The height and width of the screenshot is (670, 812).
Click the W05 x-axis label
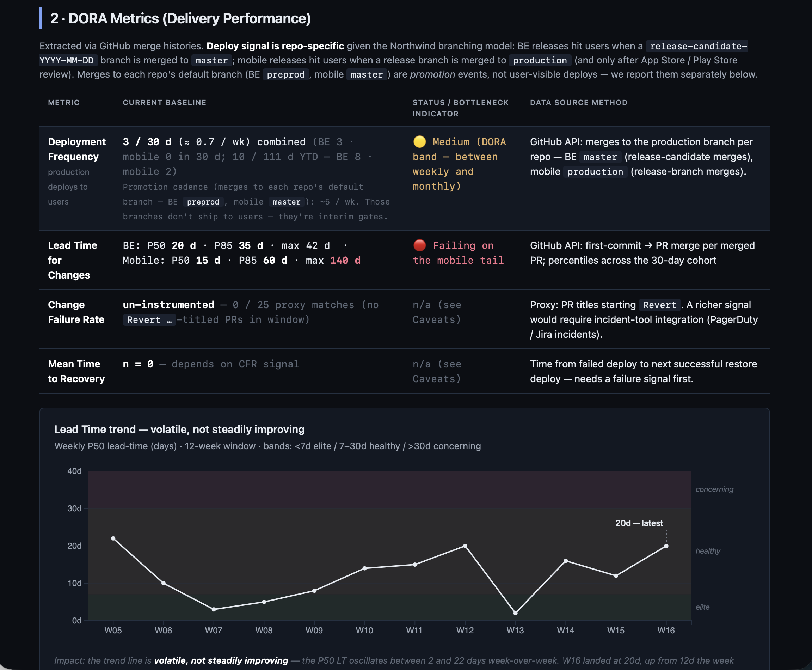113,630
